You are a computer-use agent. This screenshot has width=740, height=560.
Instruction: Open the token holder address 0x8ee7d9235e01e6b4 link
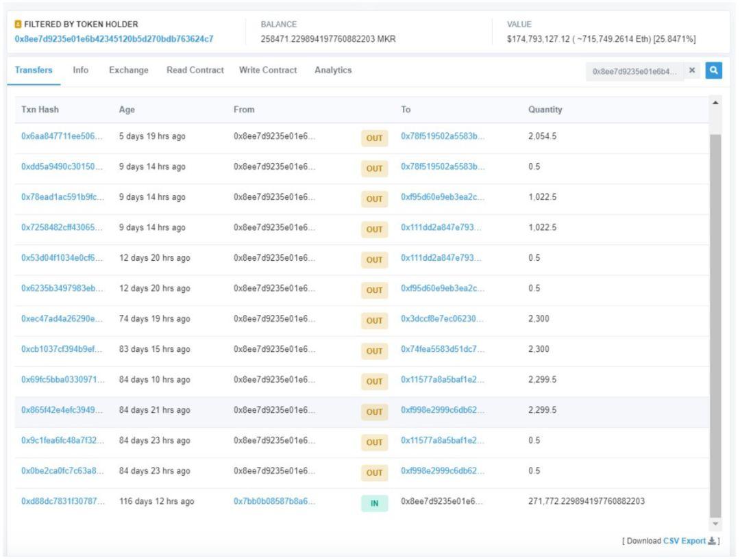coord(114,38)
